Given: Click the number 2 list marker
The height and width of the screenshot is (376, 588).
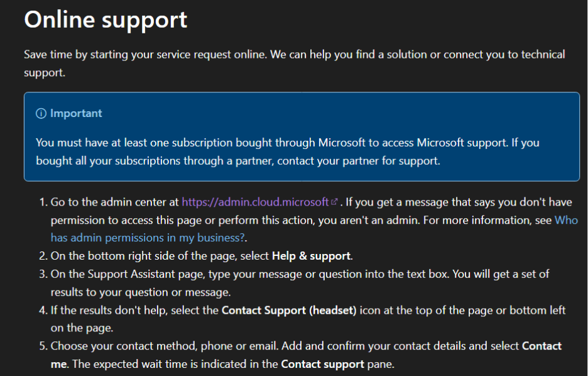Looking at the screenshot, I should (43, 256).
